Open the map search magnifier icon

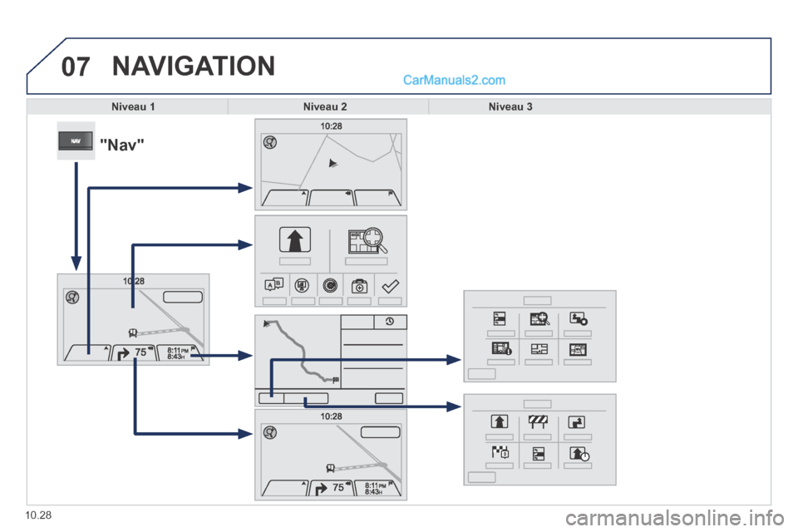click(x=367, y=241)
